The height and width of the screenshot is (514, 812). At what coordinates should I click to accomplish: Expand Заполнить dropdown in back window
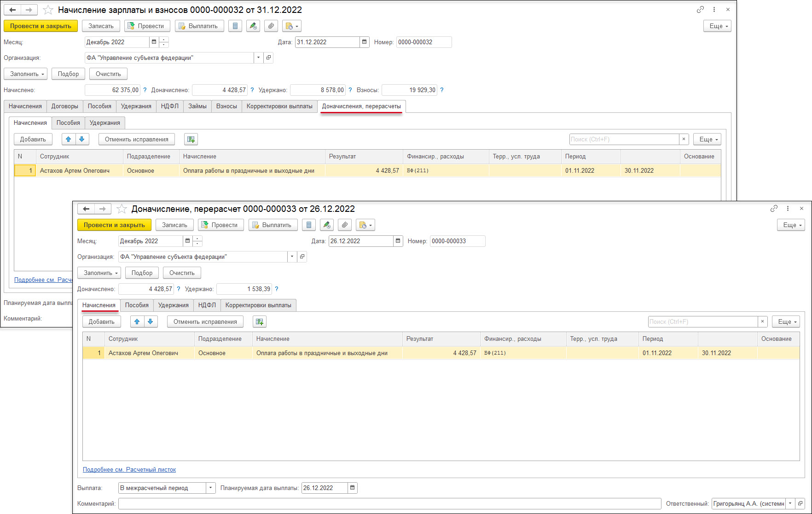(x=25, y=74)
